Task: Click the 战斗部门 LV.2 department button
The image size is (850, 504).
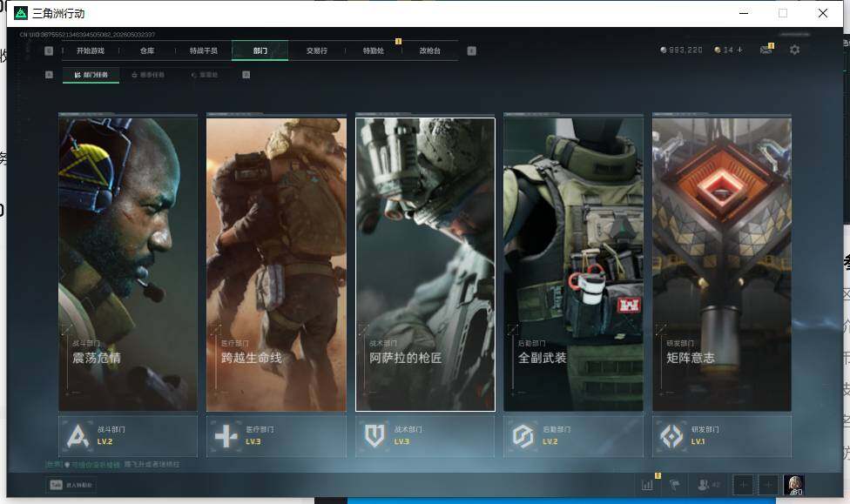Action: (128, 436)
